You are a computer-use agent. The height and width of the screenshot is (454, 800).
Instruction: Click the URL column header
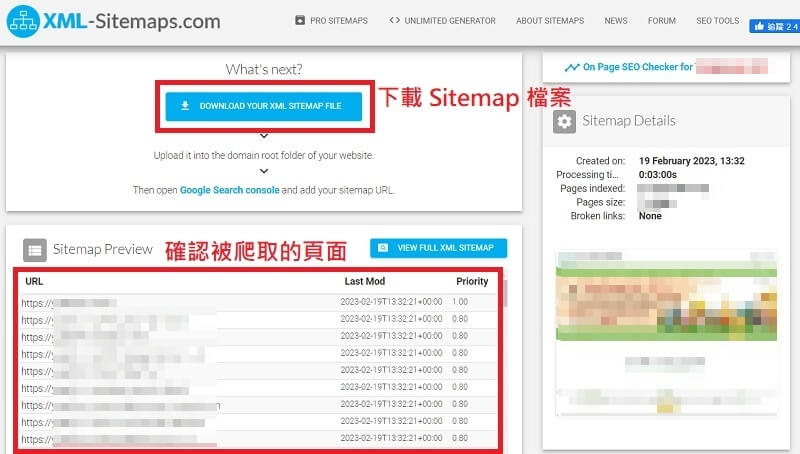pyautogui.click(x=34, y=281)
